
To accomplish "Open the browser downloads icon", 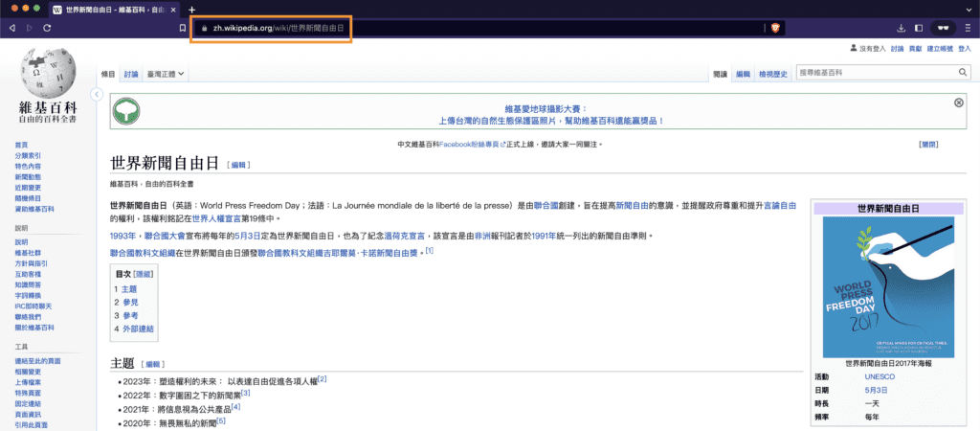I will pos(902,28).
